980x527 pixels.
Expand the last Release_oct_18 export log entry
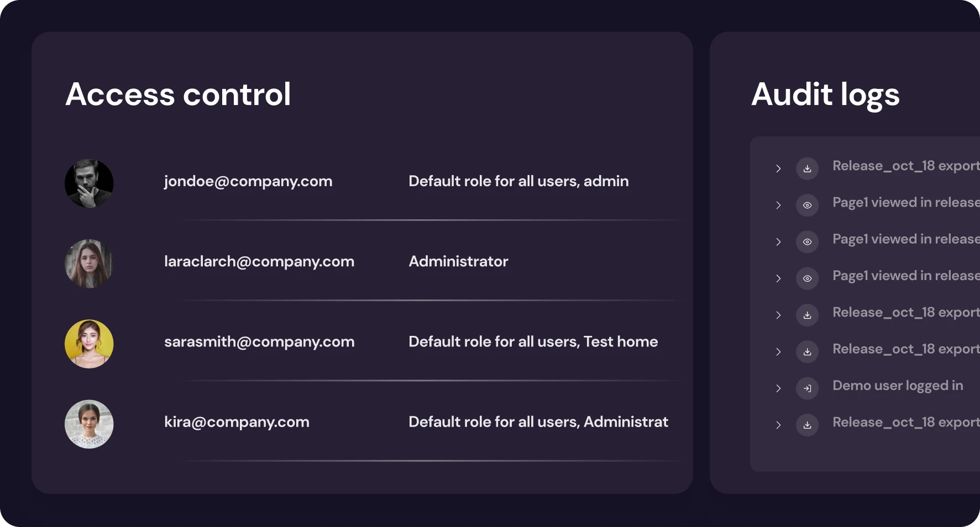coord(778,425)
